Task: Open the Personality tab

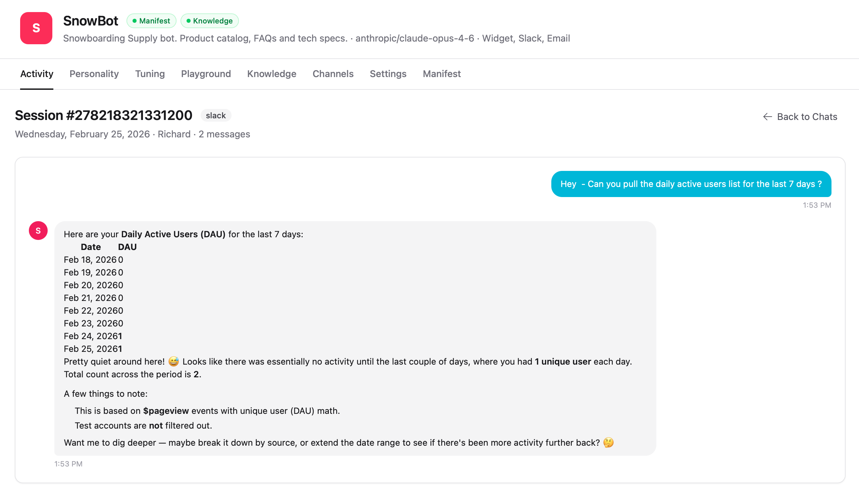Action: pos(94,74)
